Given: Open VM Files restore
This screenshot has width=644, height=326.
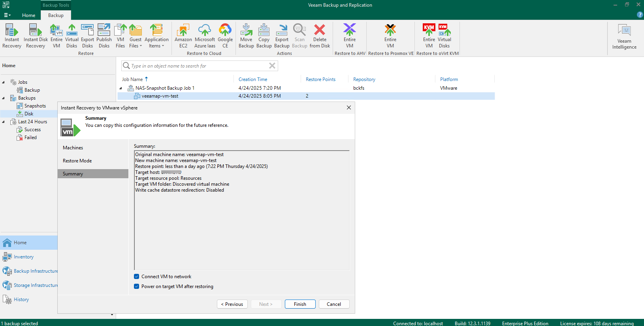Looking at the screenshot, I should point(121,36).
